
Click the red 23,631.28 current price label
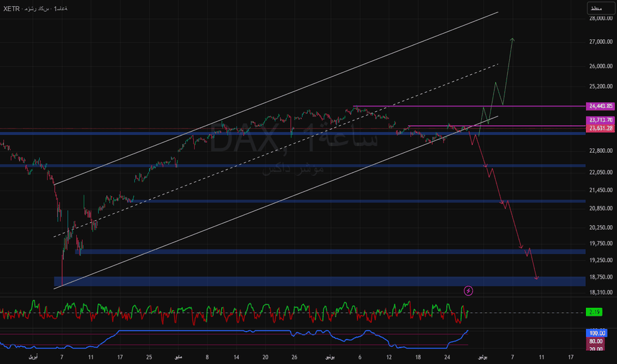[x=600, y=128]
